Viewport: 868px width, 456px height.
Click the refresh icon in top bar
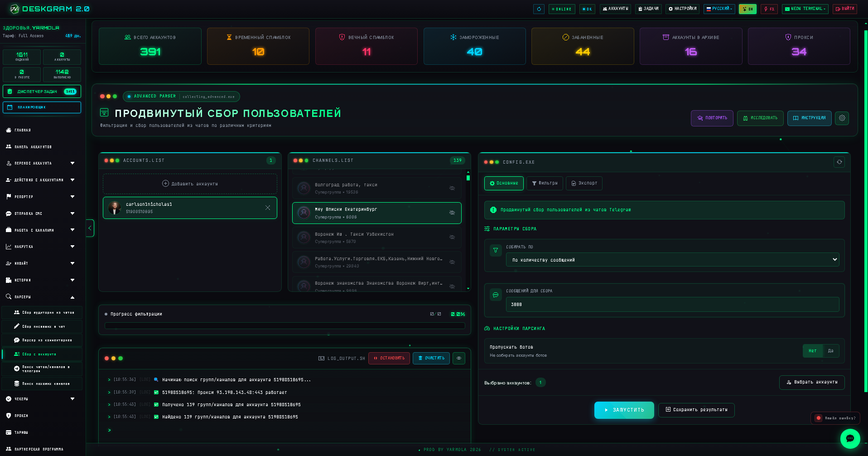click(539, 9)
